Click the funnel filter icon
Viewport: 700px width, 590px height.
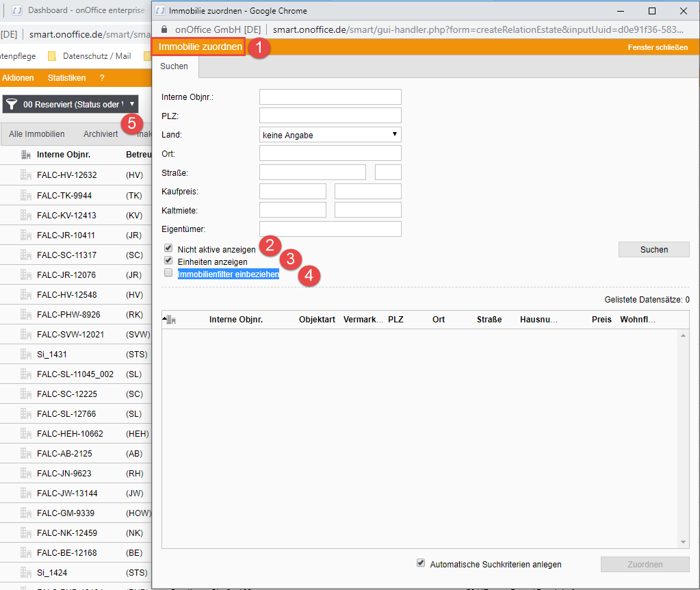12,104
